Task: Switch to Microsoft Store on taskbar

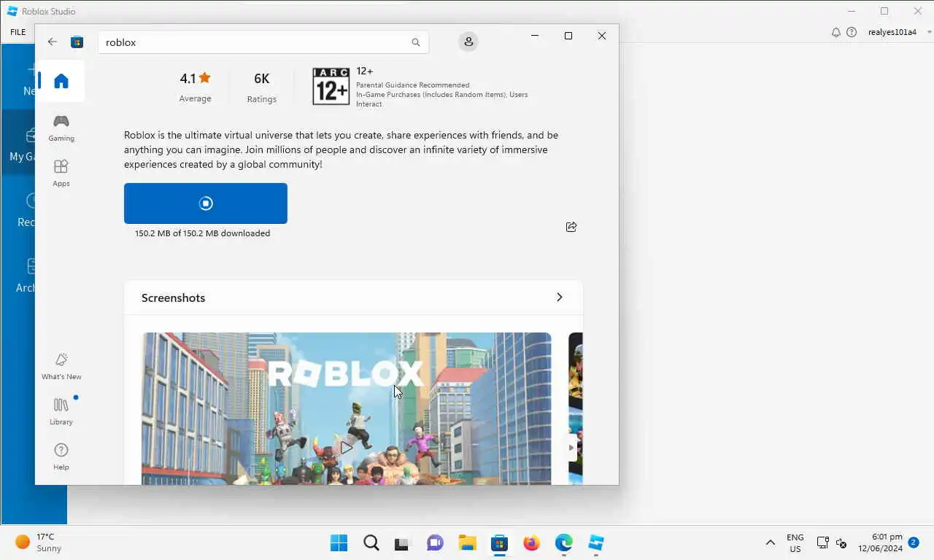Action: [499, 543]
